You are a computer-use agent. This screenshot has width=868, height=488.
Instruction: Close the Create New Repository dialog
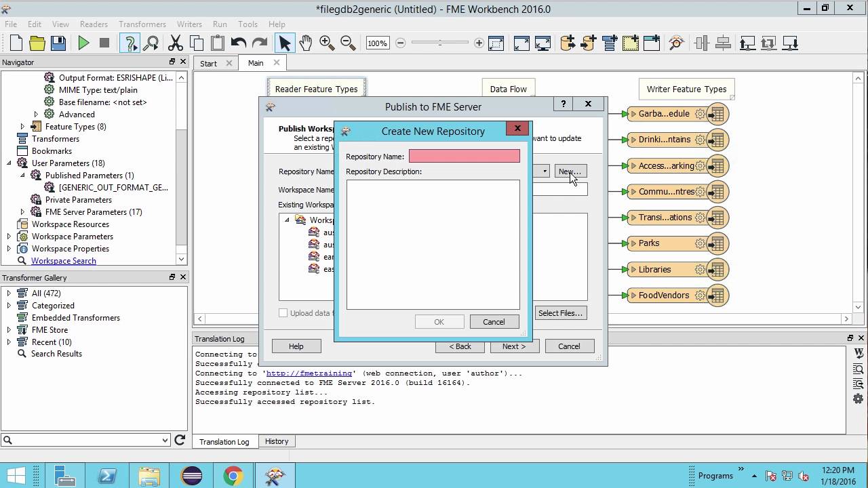click(x=517, y=128)
